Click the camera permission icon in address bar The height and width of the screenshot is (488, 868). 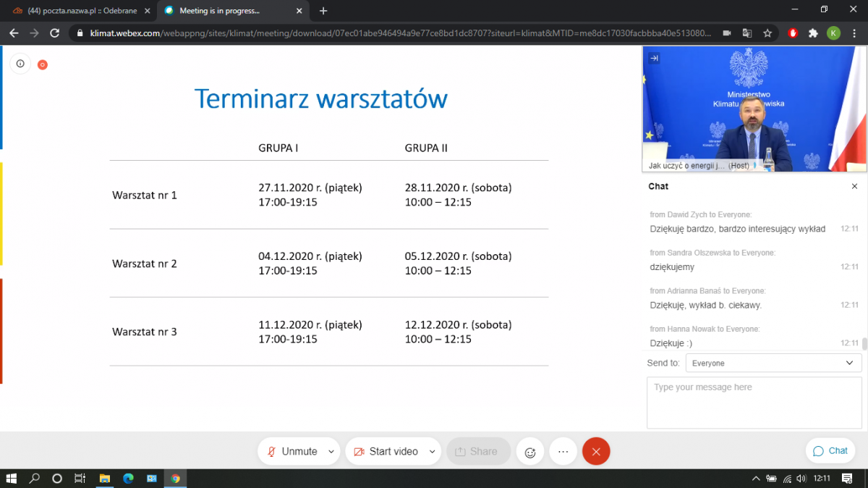coord(727,33)
